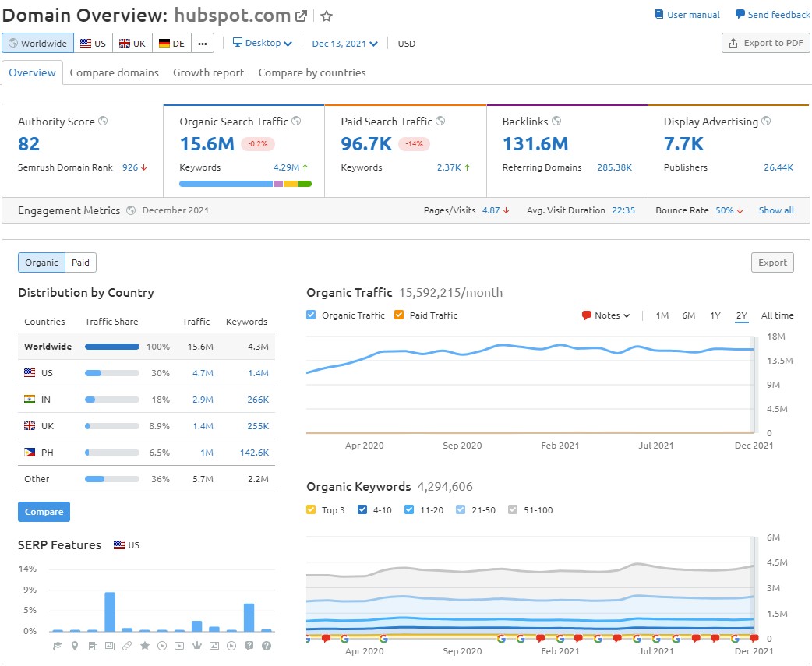Viewport: 812px width, 666px height.
Task: Open hubspot.com via the external link icon
Action: [x=301, y=16]
